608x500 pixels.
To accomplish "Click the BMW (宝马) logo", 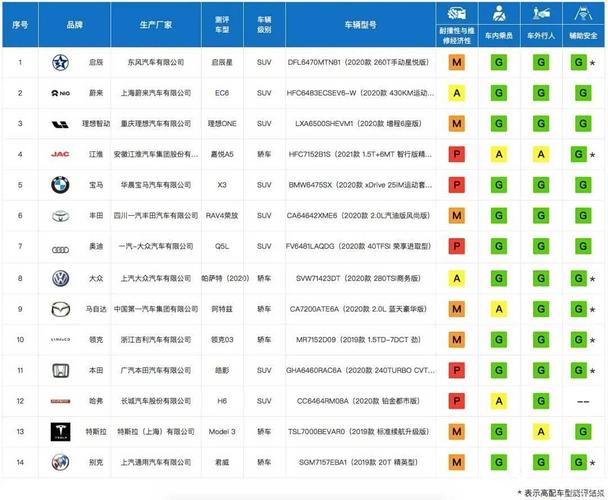I will click(62, 185).
